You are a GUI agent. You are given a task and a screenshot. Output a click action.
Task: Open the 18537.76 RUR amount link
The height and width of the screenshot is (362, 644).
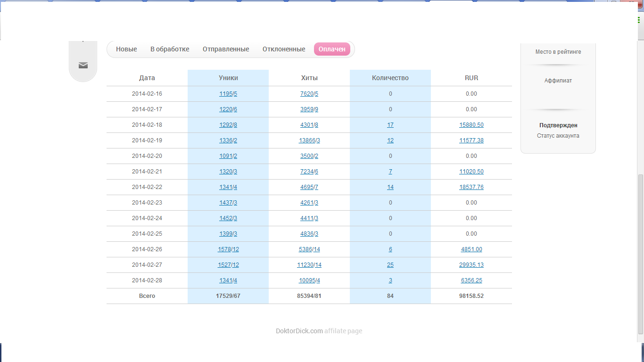(471, 187)
